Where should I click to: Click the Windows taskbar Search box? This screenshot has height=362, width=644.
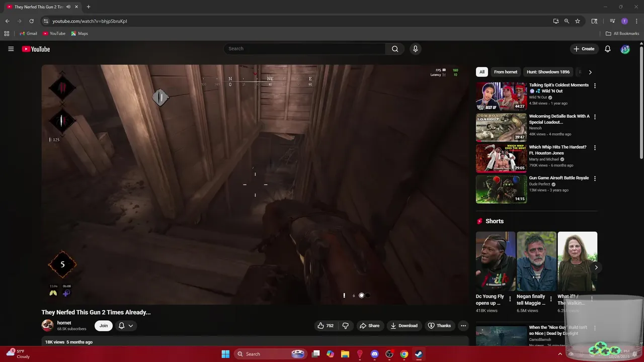270,354
